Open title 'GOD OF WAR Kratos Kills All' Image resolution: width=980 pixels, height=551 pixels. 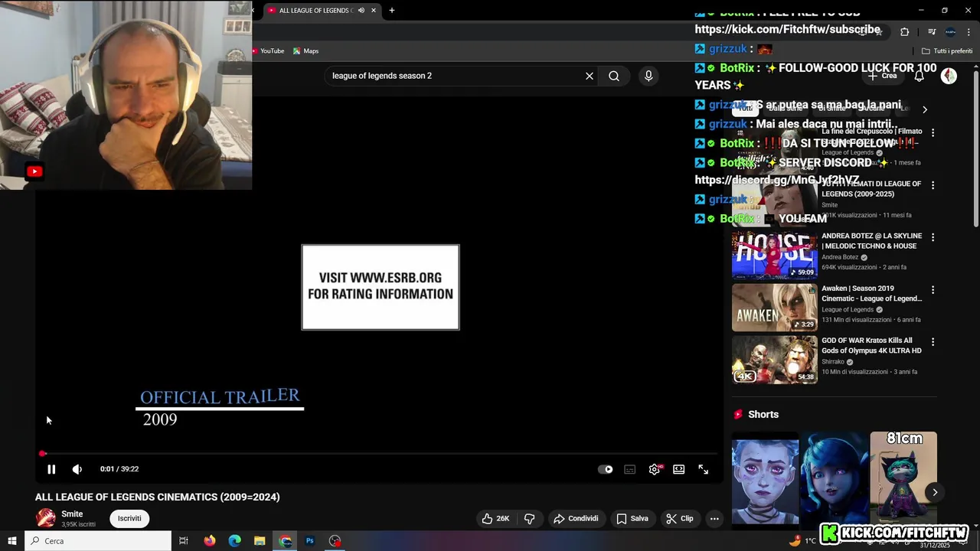point(871,346)
